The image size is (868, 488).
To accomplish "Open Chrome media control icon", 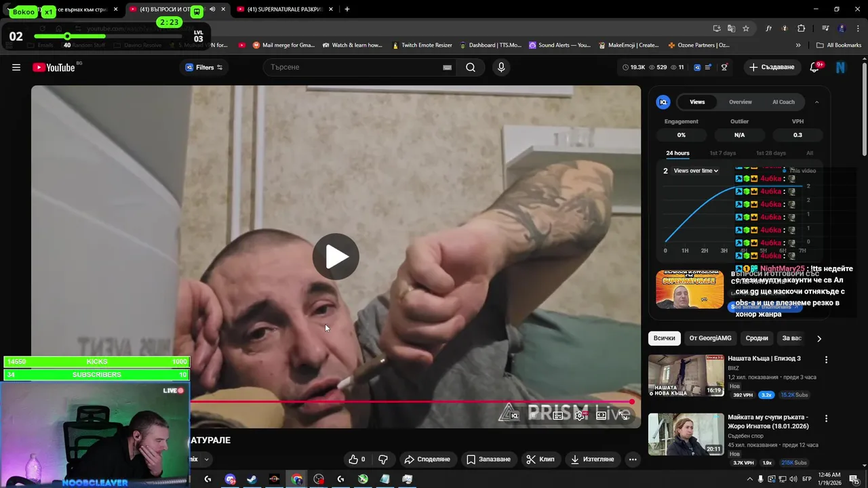I will point(825,28).
